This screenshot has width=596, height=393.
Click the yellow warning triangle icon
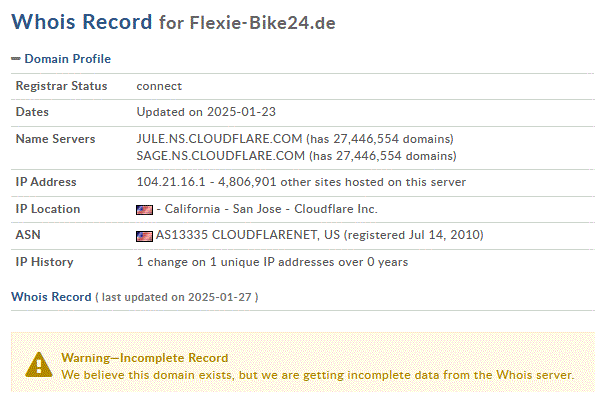tap(39, 364)
